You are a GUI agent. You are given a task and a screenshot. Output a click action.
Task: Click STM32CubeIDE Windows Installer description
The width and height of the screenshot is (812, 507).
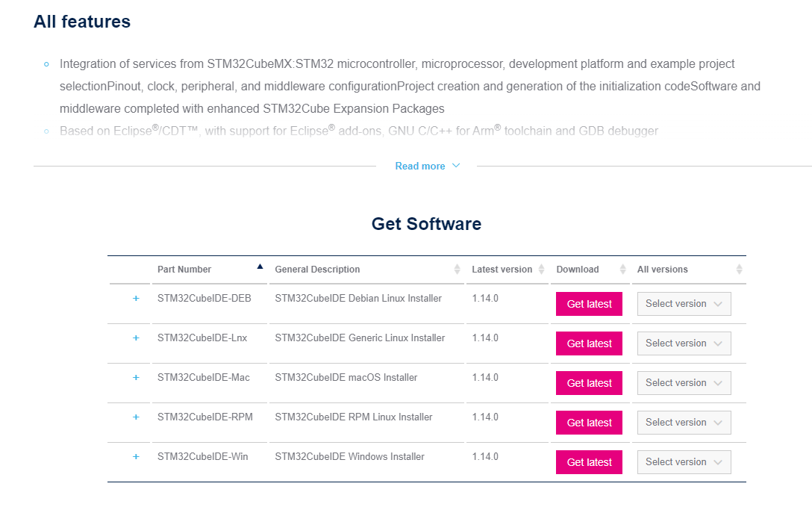pos(349,457)
